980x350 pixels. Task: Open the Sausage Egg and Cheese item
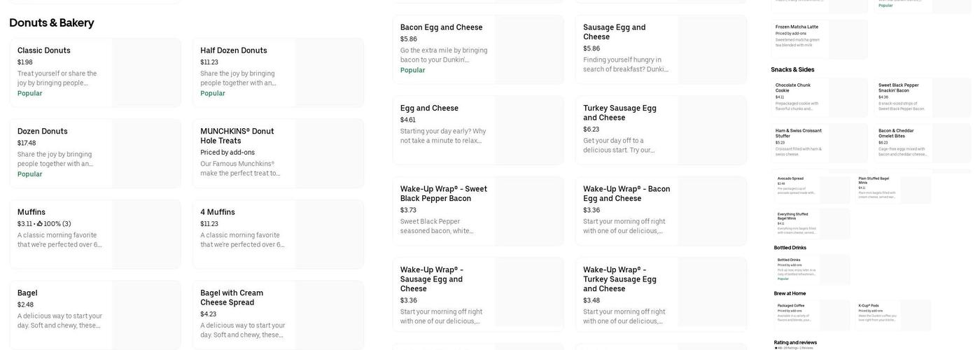(x=614, y=32)
